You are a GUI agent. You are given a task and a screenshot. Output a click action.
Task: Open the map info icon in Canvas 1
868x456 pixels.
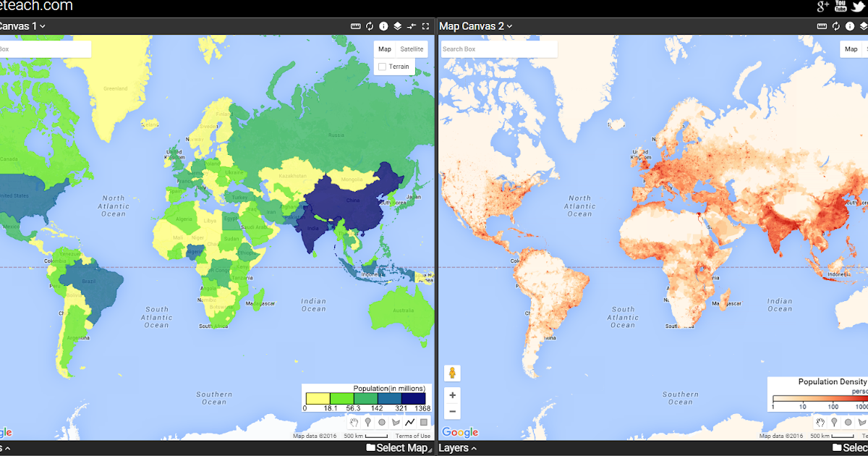(383, 26)
